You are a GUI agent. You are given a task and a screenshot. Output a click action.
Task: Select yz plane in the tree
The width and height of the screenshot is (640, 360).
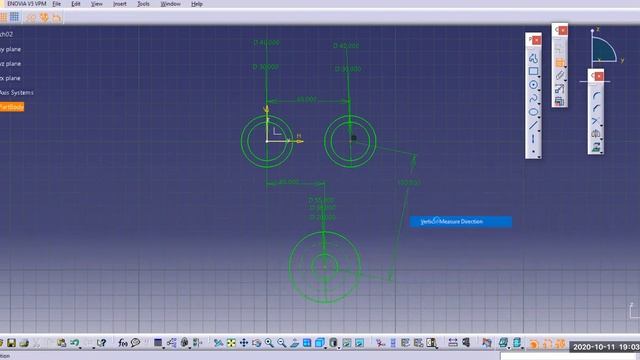[10, 64]
